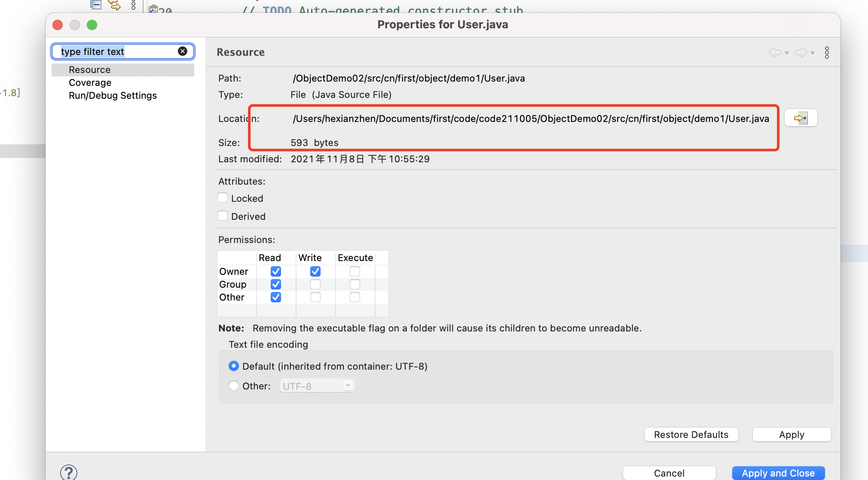Open the Other encoding UTF-8 combo box
868x480 pixels.
click(317, 386)
